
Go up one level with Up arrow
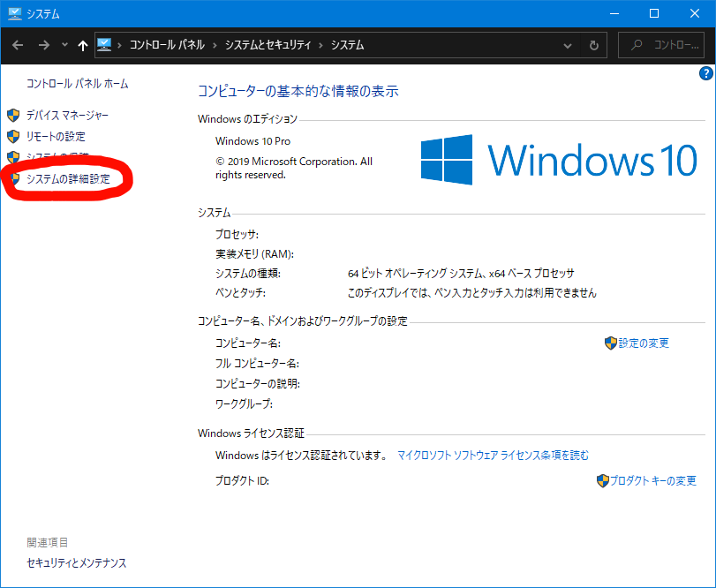[x=83, y=45]
